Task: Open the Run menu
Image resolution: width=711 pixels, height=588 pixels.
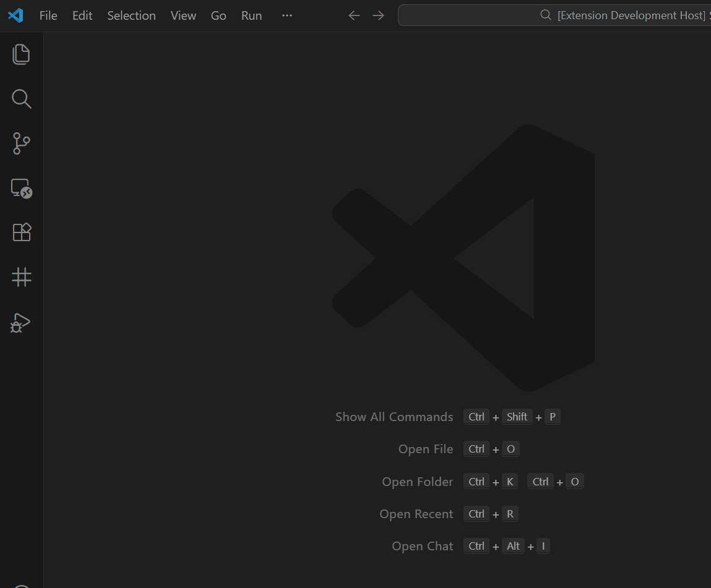Action: click(252, 15)
